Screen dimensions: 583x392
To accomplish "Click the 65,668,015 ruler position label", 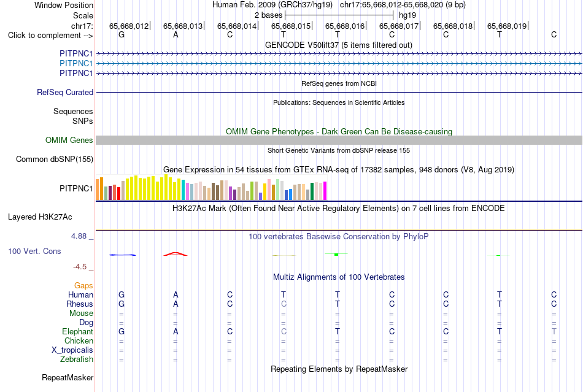I will pos(291,26).
